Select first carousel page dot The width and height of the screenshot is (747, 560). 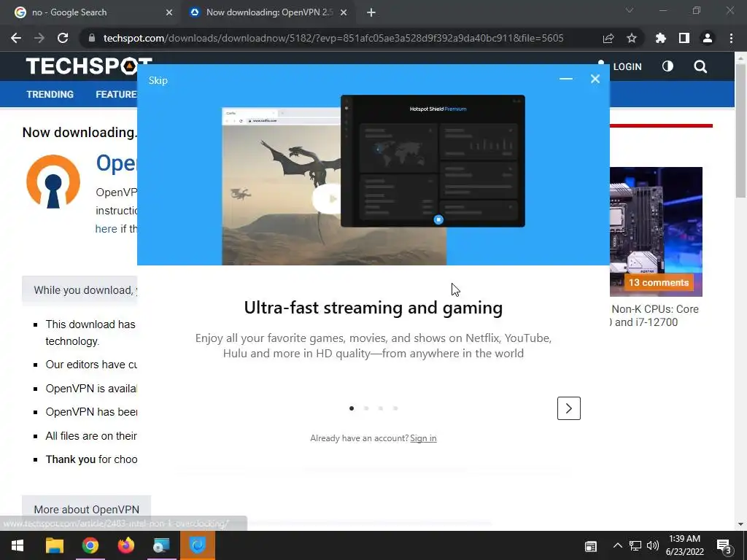coord(352,408)
